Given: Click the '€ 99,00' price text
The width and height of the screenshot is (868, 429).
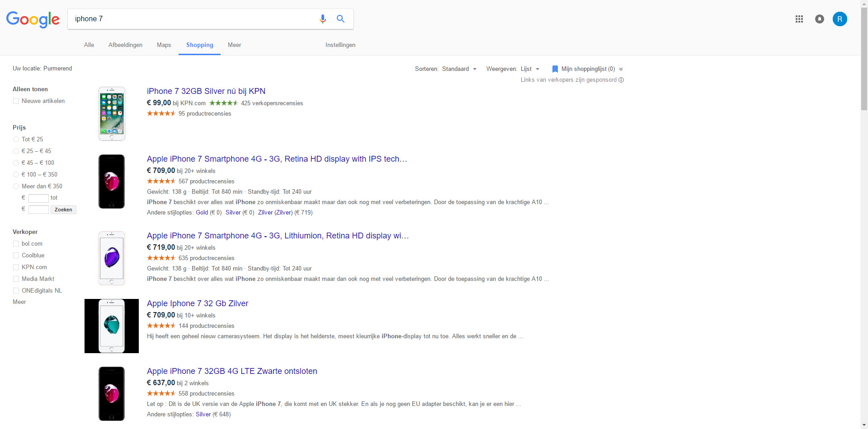Looking at the screenshot, I should point(159,103).
